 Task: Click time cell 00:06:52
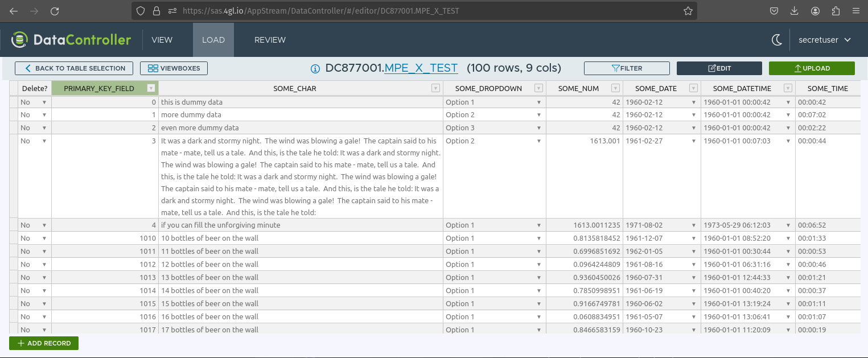click(x=828, y=225)
